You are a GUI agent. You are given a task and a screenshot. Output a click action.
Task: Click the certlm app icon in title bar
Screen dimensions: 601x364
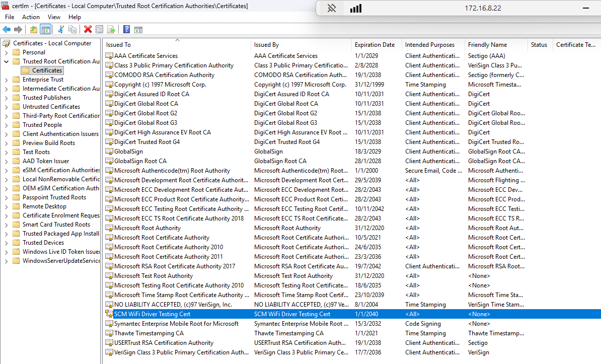pos(5,6)
